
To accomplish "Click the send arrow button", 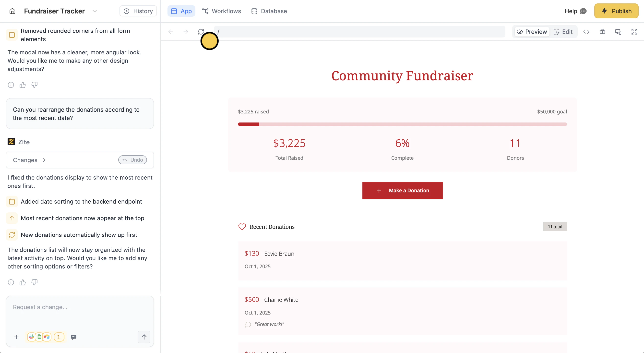I will click(x=144, y=337).
